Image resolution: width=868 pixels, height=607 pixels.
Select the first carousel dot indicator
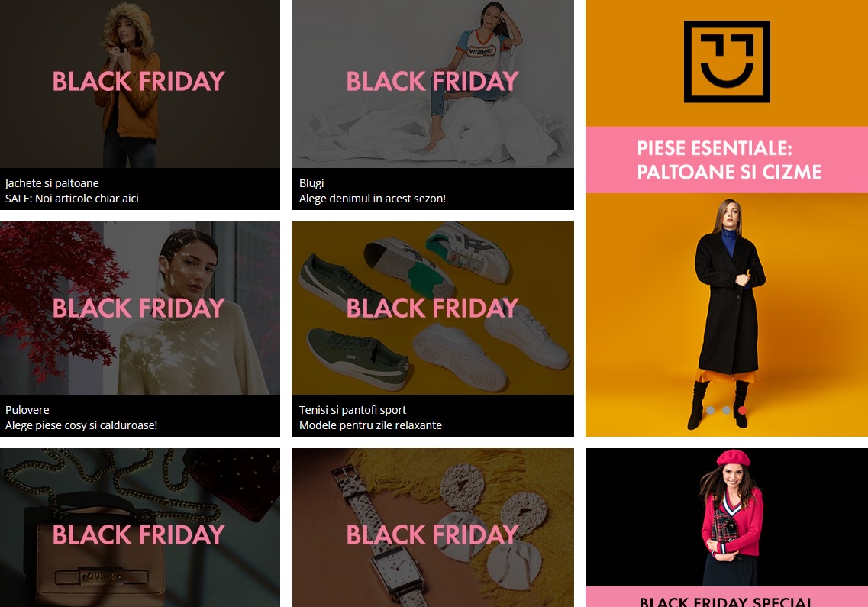click(x=710, y=410)
